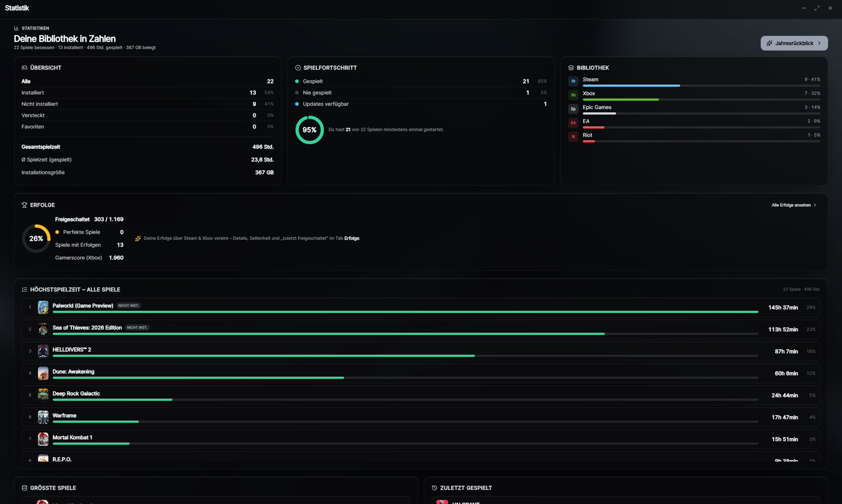The width and height of the screenshot is (842, 504).
Task: Click the Epic Games library share bar
Action: (701, 113)
